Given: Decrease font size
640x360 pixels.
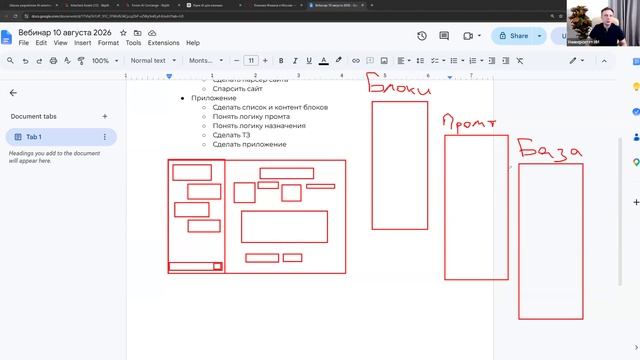Looking at the screenshot, I should pyautogui.click(x=236, y=61).
